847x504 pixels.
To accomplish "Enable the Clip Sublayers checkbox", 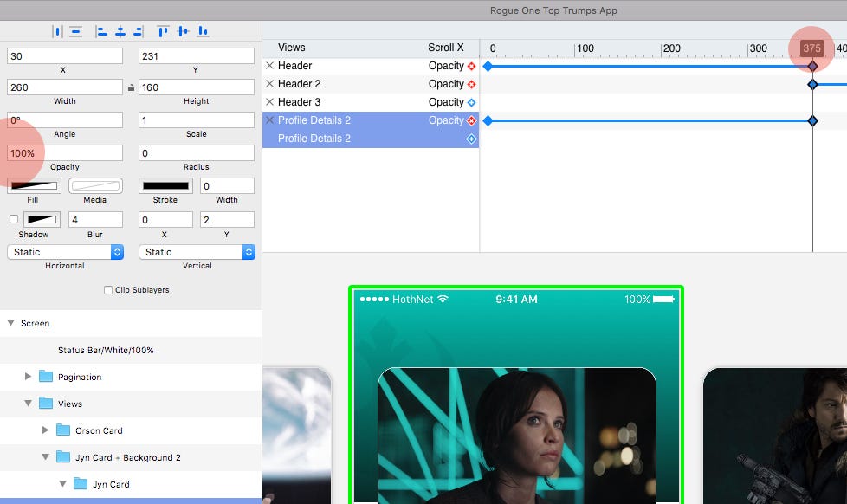I will point(108,290).
